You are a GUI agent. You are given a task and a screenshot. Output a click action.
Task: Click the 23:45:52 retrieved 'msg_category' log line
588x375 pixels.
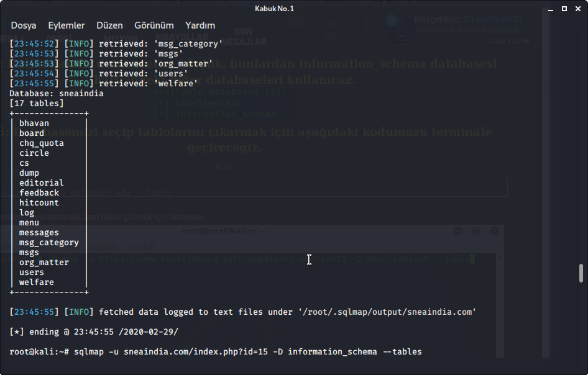click(x=116, y=44)
